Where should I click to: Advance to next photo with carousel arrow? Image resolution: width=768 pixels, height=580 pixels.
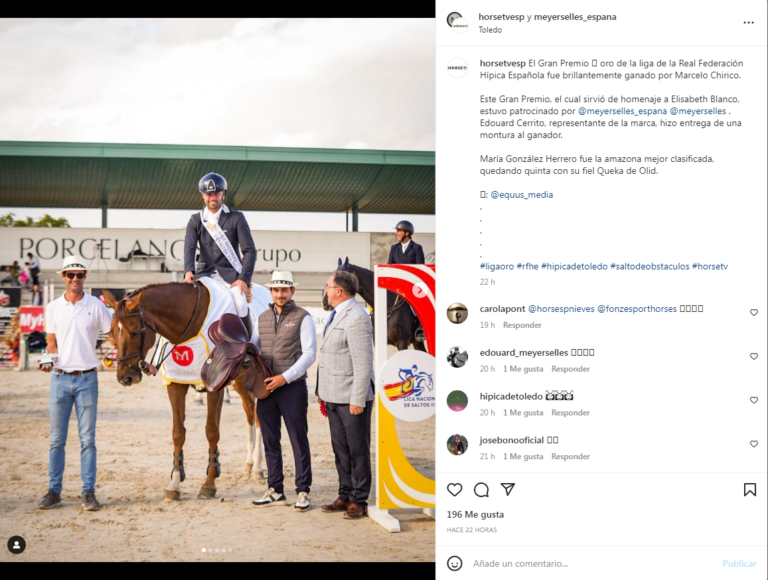419,290
